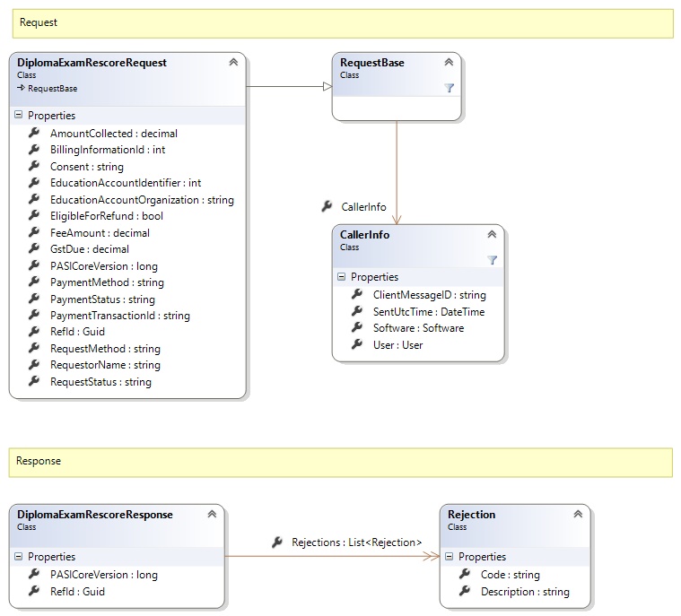Click wrench icon next to ClientMessageID property

click(x=357, y=294)
